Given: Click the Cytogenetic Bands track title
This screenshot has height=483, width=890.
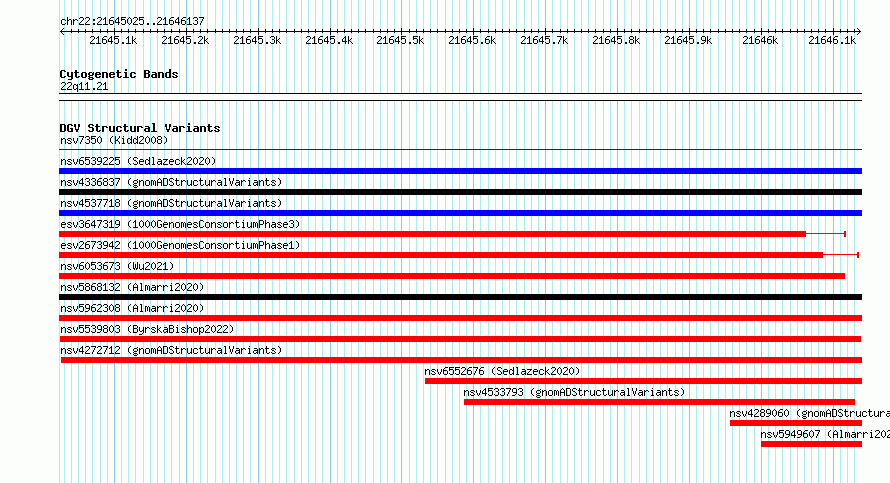Looking at the screenshot, I should point(119,74).
